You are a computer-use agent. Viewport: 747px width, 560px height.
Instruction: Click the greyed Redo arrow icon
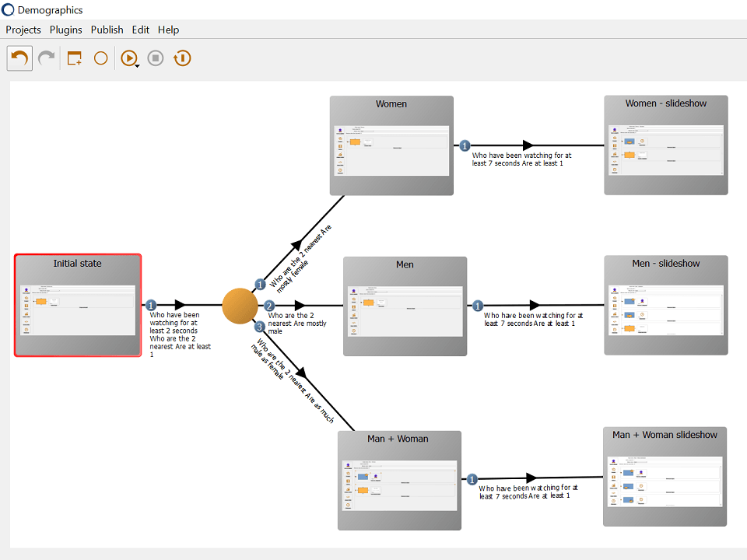[x=47, y=58]
